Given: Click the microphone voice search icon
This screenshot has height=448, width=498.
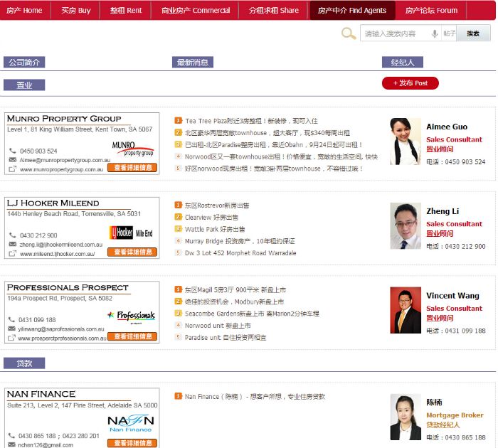Looking at the screenshot, I should point(434,33).
